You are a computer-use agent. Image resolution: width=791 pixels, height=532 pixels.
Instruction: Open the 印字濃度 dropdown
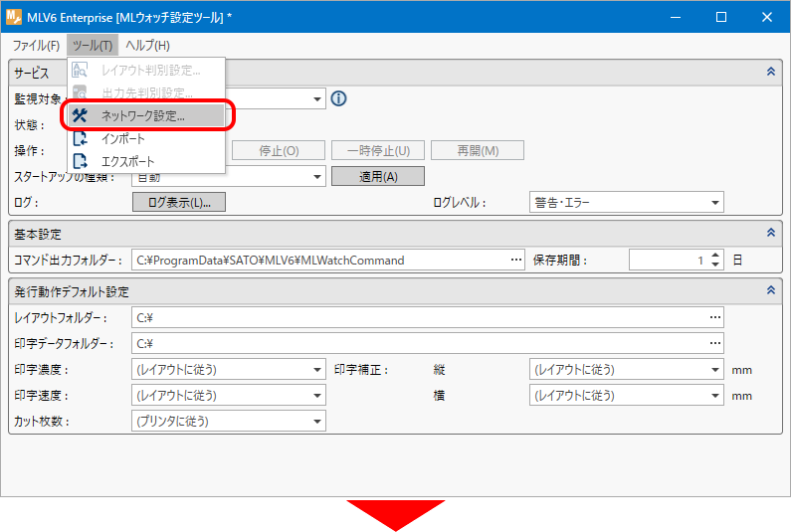pyautogui.click(x=229, y=370)
